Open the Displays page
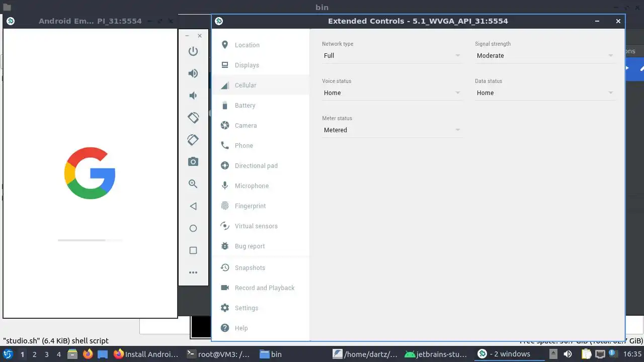 261,65
